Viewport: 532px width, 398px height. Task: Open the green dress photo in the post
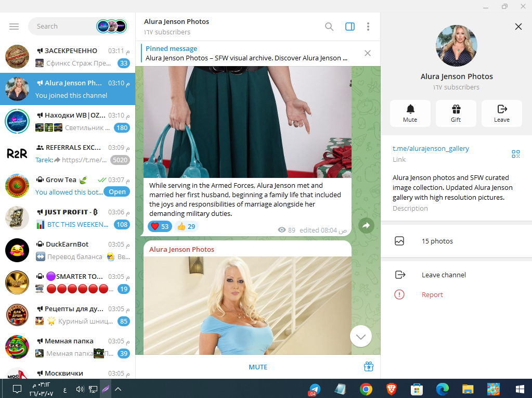point(248,122)
